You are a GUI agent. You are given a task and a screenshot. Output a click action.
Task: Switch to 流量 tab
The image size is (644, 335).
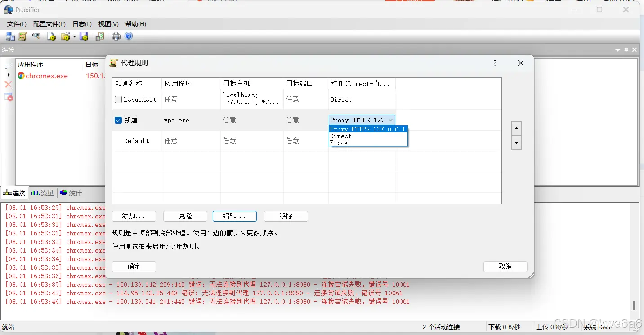[42, 193]
